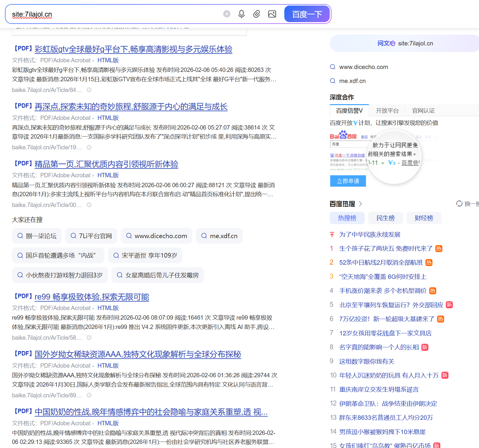
Task: Click the 百度一下 search button
Action: tap(307, 14)
